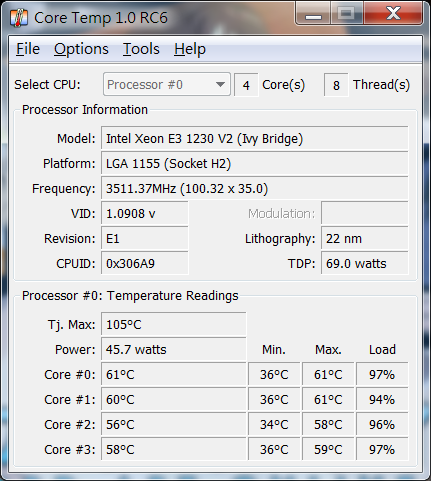Open the Tools menu

pos(141,49)
